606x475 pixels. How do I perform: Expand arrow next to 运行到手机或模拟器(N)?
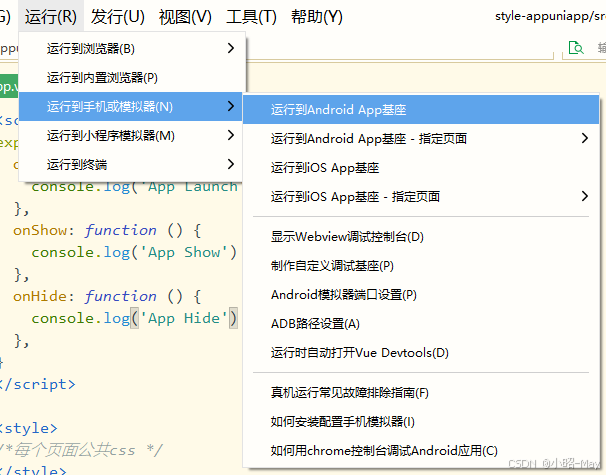[x=231, y=106]
